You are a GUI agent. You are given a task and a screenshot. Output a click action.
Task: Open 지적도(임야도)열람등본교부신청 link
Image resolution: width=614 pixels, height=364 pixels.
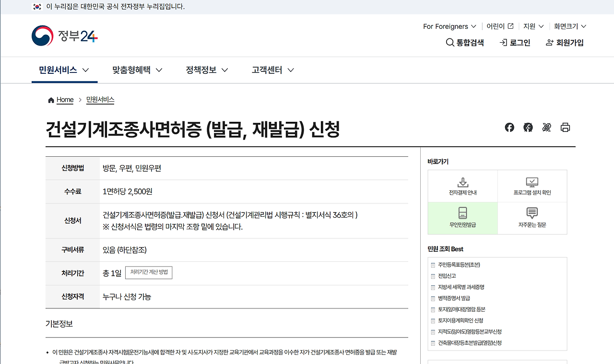[470, 332]
